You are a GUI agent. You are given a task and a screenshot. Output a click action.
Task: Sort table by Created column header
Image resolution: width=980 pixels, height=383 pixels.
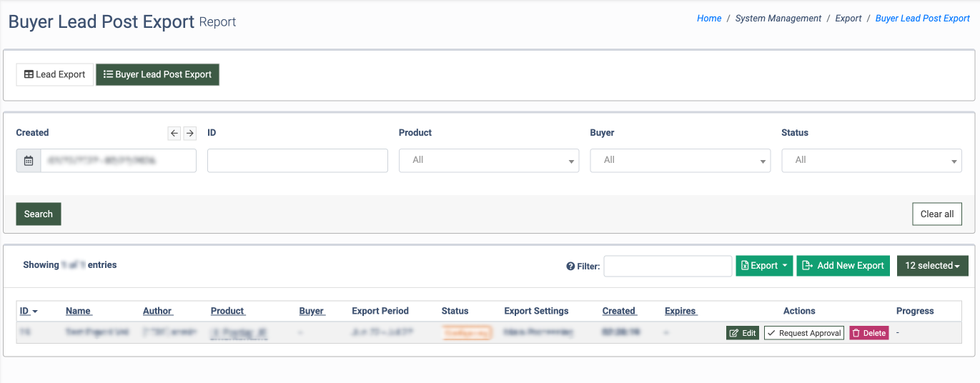click(x=620, y=311)
